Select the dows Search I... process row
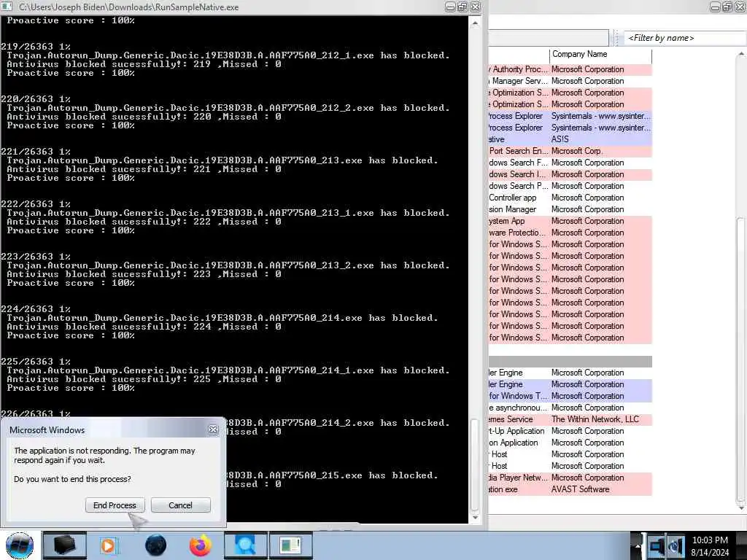The image size is (747, 560). point(570,174)
